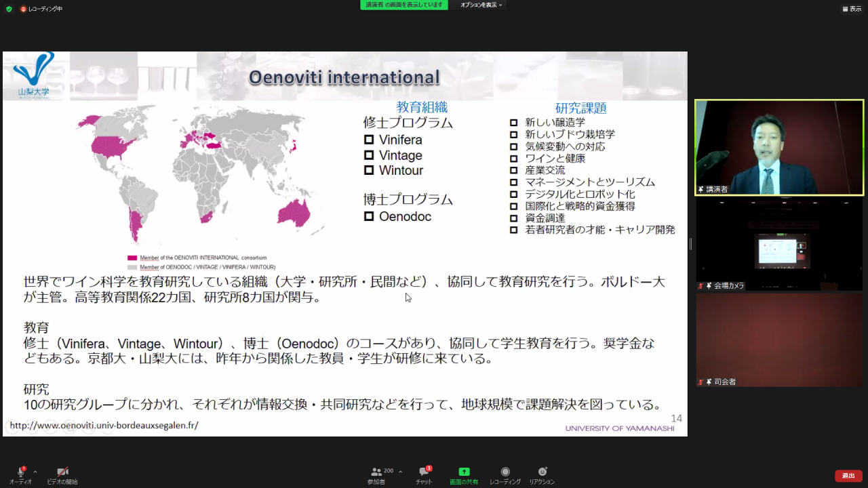Tick the Vinifera checkbox on the slide
Viewport: 868px width, 488px height.
tap(369, 140)
